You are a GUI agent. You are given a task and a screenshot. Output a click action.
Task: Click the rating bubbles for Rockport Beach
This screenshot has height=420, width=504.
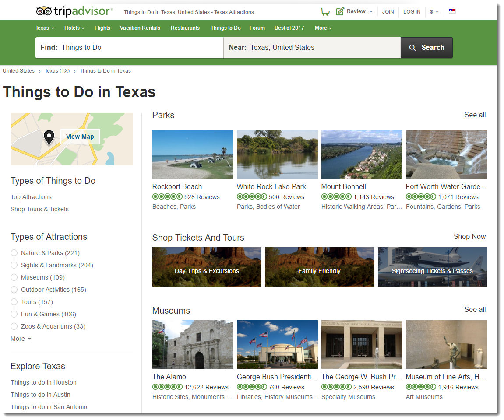(x=167, y=196)
